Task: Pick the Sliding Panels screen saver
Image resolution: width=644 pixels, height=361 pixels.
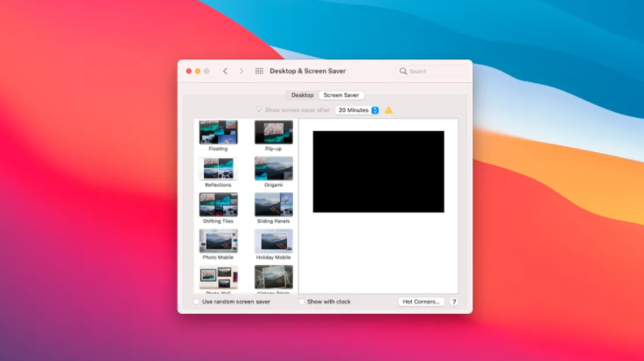Action: (274, 205)
